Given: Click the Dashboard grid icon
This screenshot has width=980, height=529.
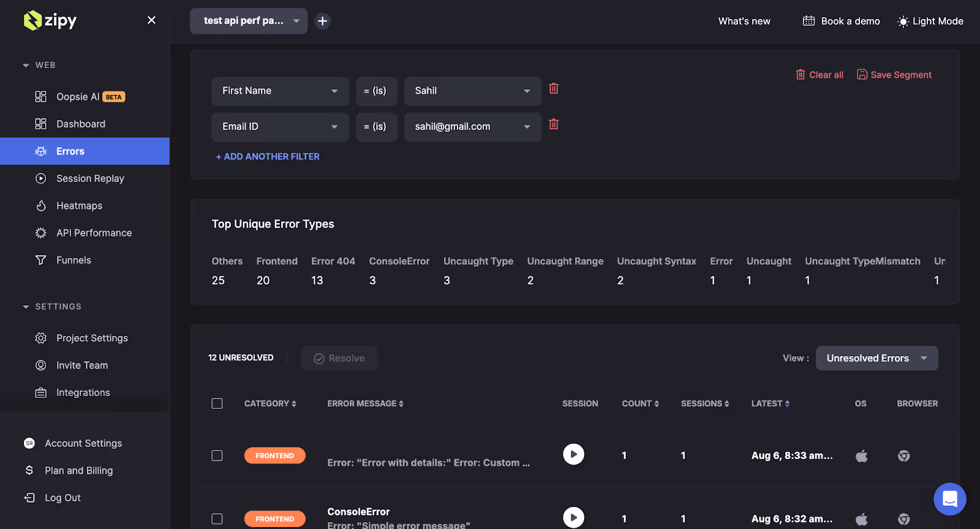Looking at the screenshot, I should tap(40, 124).
